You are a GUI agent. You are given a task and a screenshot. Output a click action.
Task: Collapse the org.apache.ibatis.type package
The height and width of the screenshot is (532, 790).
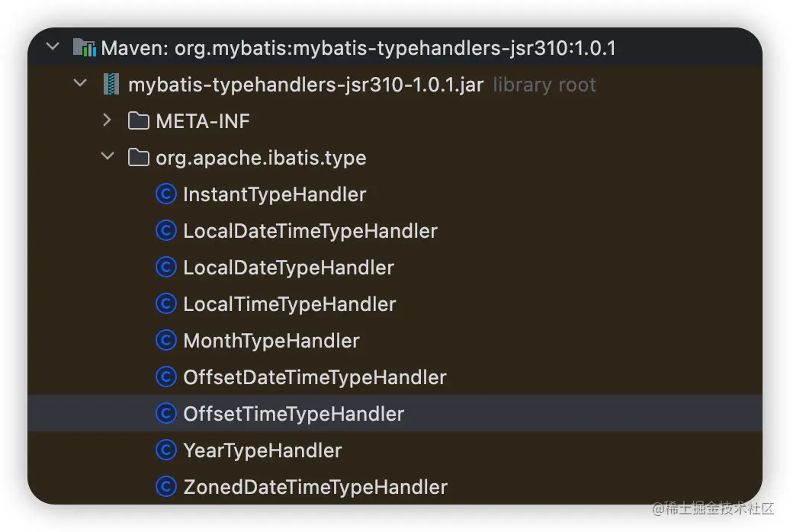tap(108, 156)
